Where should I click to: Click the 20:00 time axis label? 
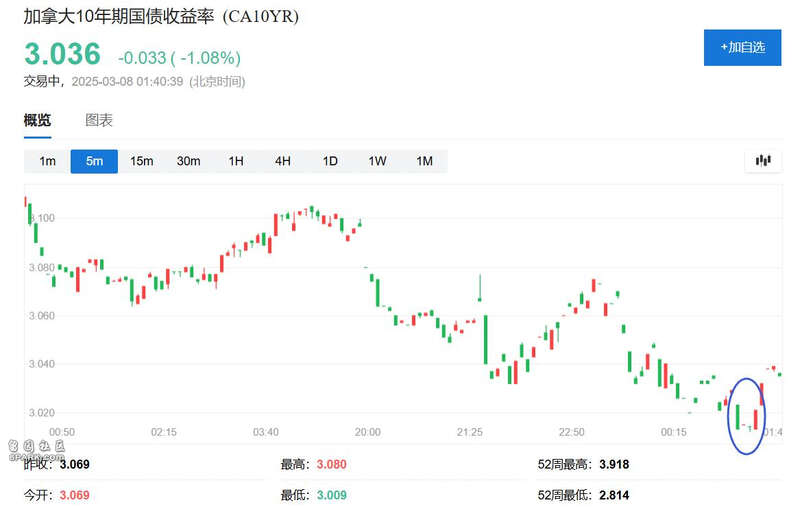(367, 432)
